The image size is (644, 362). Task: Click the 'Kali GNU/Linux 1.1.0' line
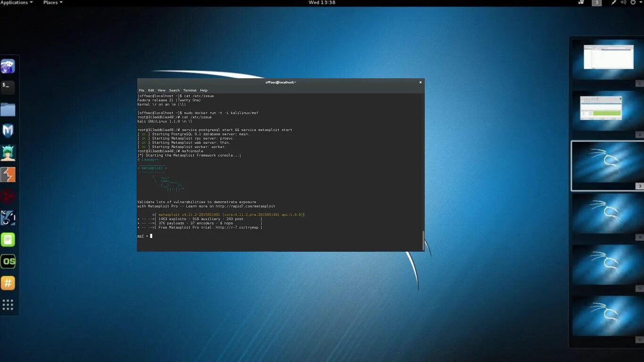pyautogui.click(x=165, y=121)
